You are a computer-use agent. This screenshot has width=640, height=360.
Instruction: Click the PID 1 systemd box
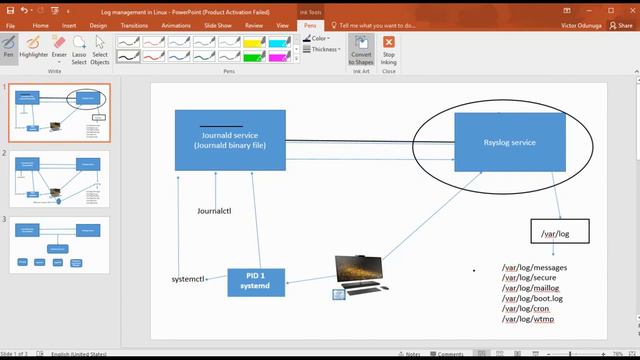pos(256,282)
